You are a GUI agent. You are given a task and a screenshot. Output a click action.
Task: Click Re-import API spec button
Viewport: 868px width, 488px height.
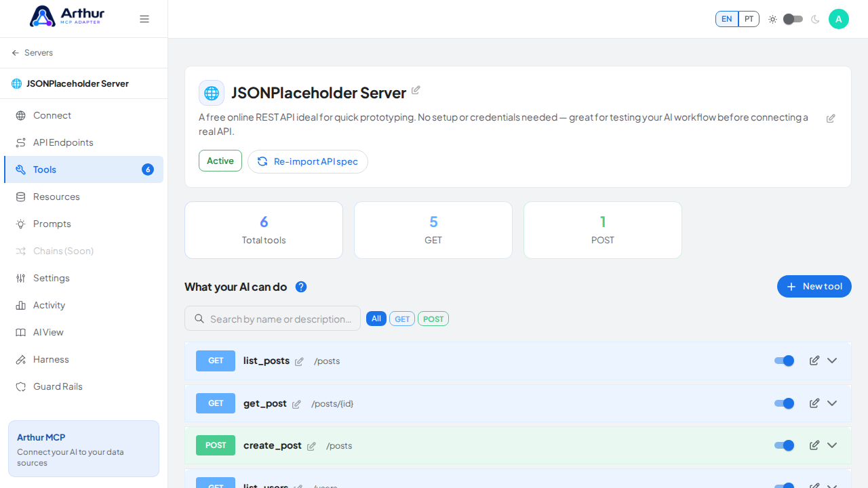(x=308, y=161)
